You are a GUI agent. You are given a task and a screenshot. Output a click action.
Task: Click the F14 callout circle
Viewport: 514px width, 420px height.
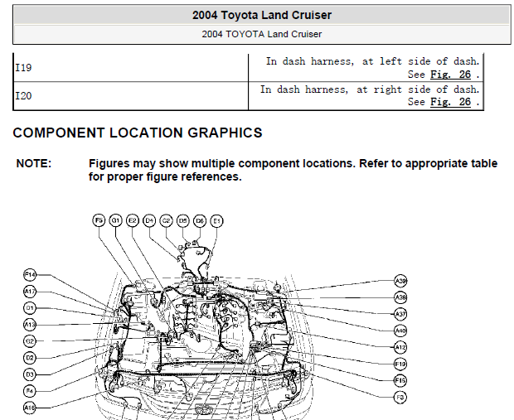coord(30,274)
